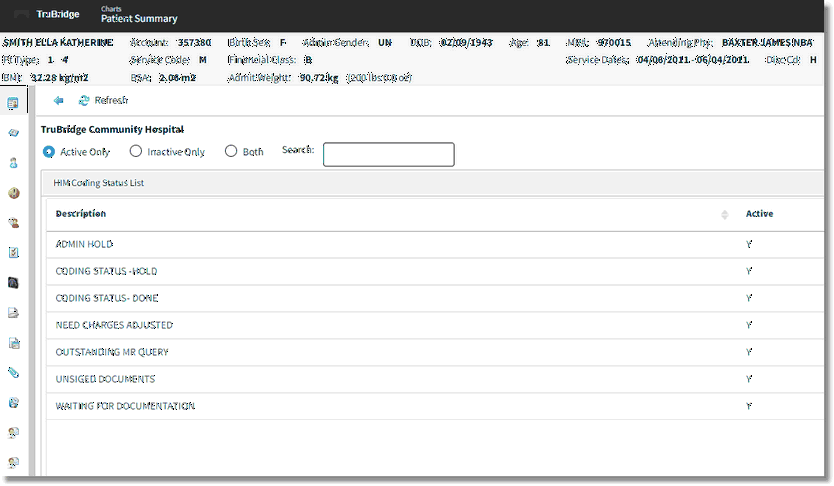
Task: Click the birth date 02/09/1943
Action: coord(466,43)
